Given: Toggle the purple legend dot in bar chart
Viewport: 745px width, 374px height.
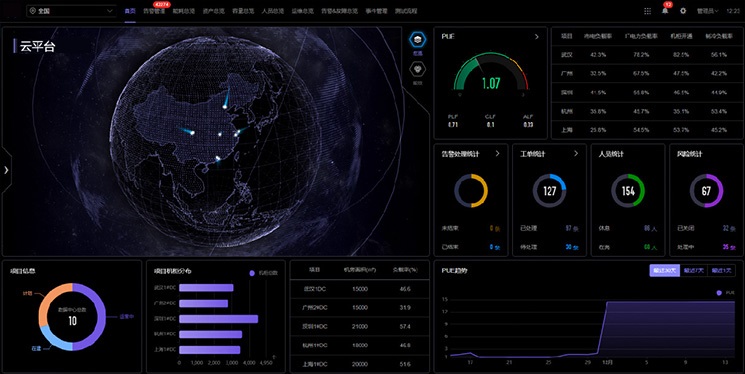Looking at the screenshot, I should coord(252,273).
